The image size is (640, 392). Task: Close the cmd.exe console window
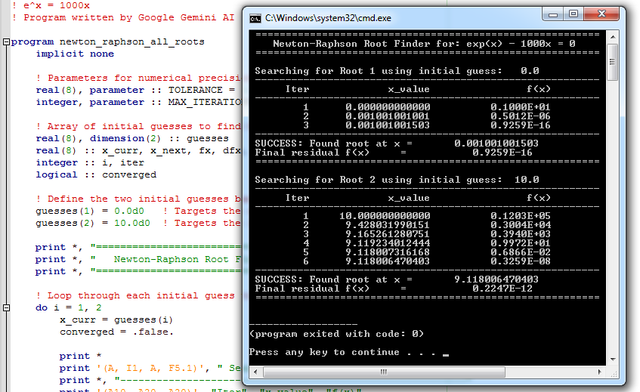coord(602,14)
